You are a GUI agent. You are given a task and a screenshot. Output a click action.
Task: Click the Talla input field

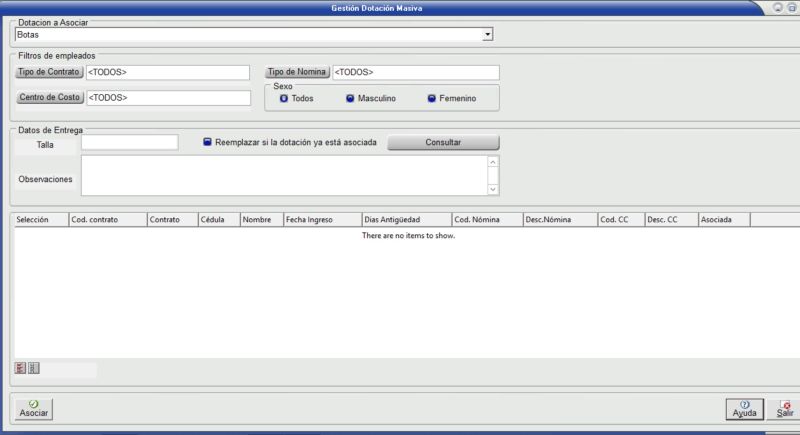click(130, 143)
